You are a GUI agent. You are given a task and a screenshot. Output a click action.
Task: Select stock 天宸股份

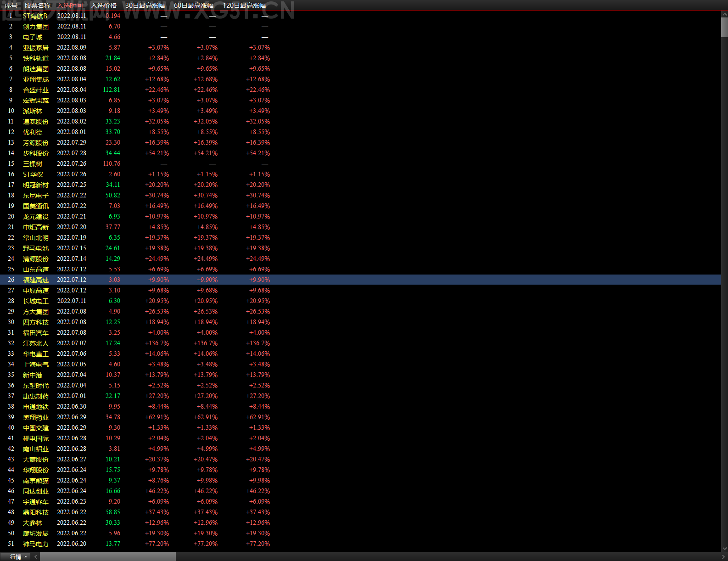(x=36, y=460)
